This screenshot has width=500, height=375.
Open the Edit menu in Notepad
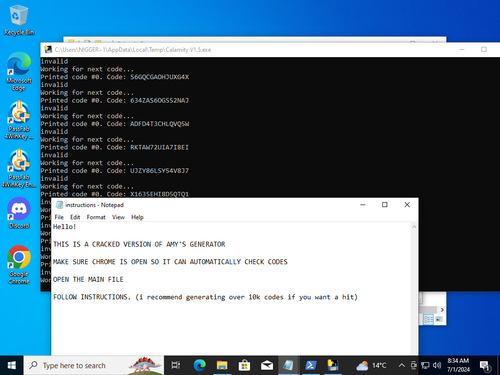click(75, 217)
